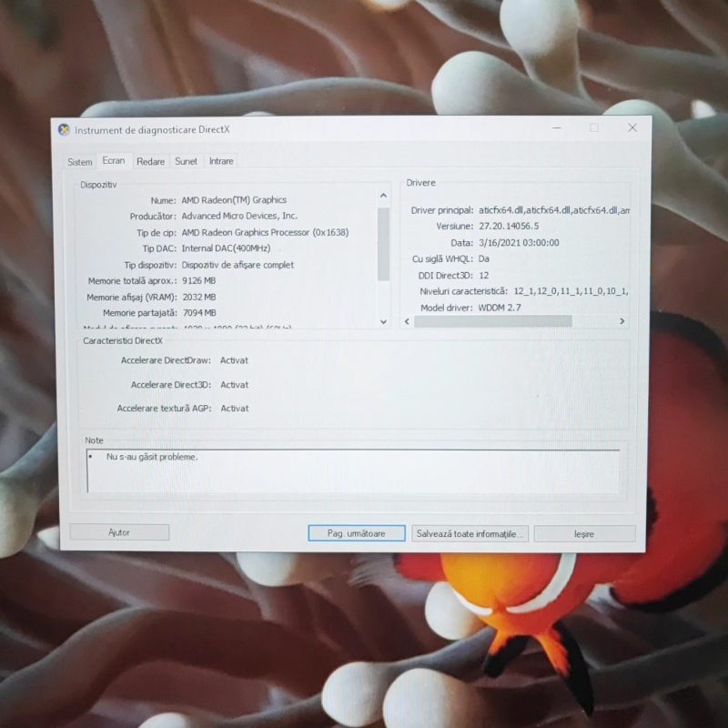Click Dispozitiv list scroll down arrow
The image size is (728, 728).
tap(383, 321)
